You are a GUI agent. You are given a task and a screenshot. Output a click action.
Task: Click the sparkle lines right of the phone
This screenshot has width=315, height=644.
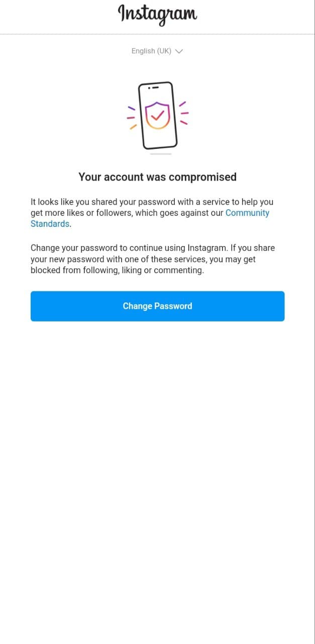pos(183,113)
